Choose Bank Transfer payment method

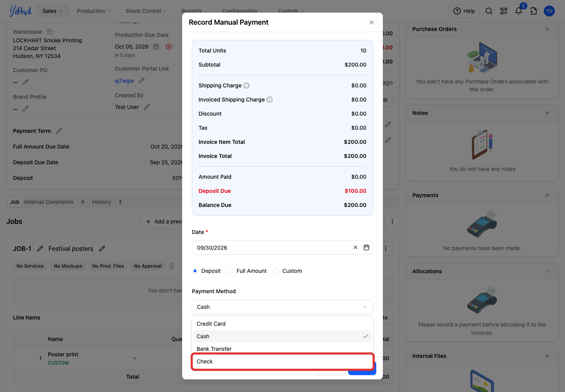click(x=282, y=349)
